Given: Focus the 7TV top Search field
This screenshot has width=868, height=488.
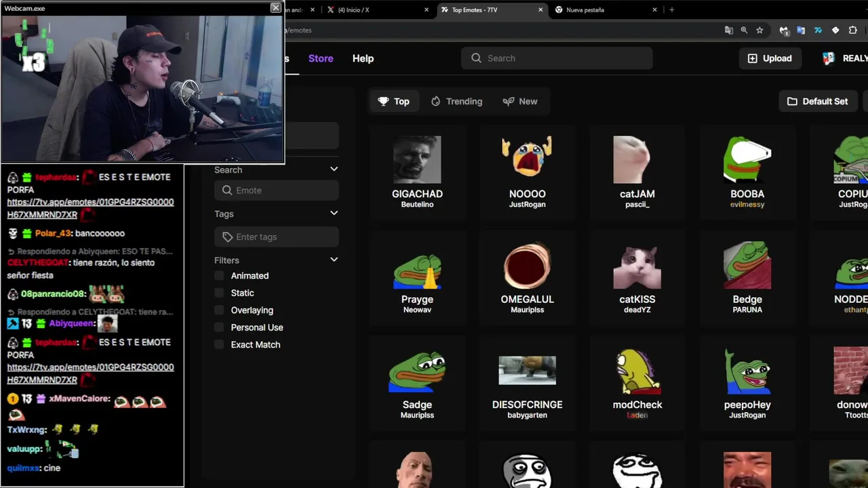Looking at the screenshot, I should click(557, 58).
